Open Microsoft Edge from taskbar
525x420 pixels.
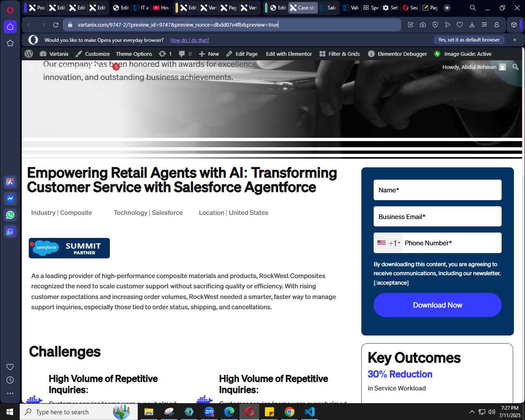pyautogui.click(x=229, y=412)
